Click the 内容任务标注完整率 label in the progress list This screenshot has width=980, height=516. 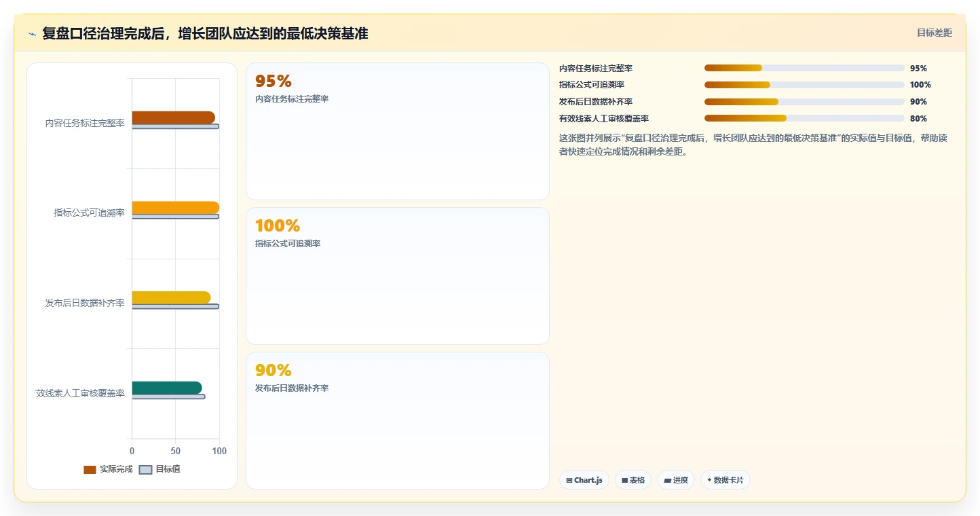tap(596, 69)
